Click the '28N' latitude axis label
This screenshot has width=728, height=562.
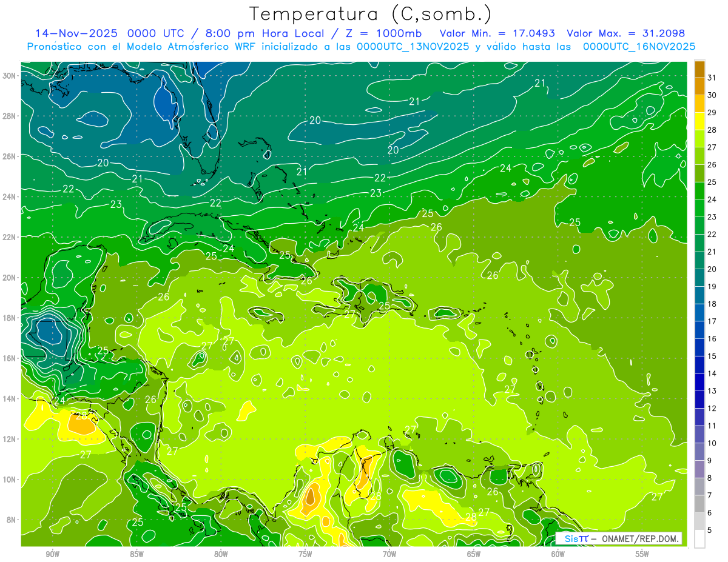point(10,116)
